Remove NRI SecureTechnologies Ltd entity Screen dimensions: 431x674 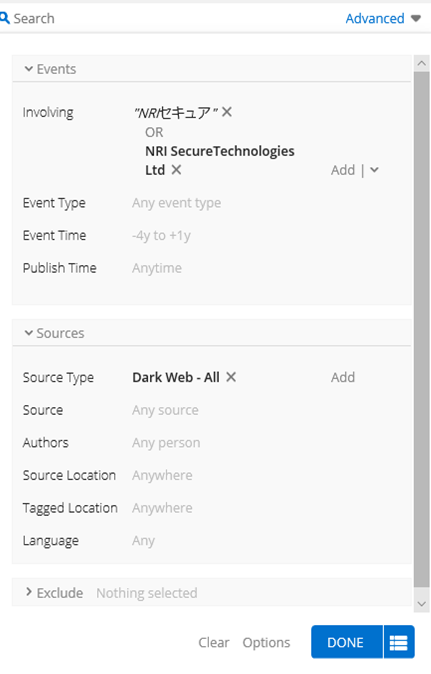point(176,170)
